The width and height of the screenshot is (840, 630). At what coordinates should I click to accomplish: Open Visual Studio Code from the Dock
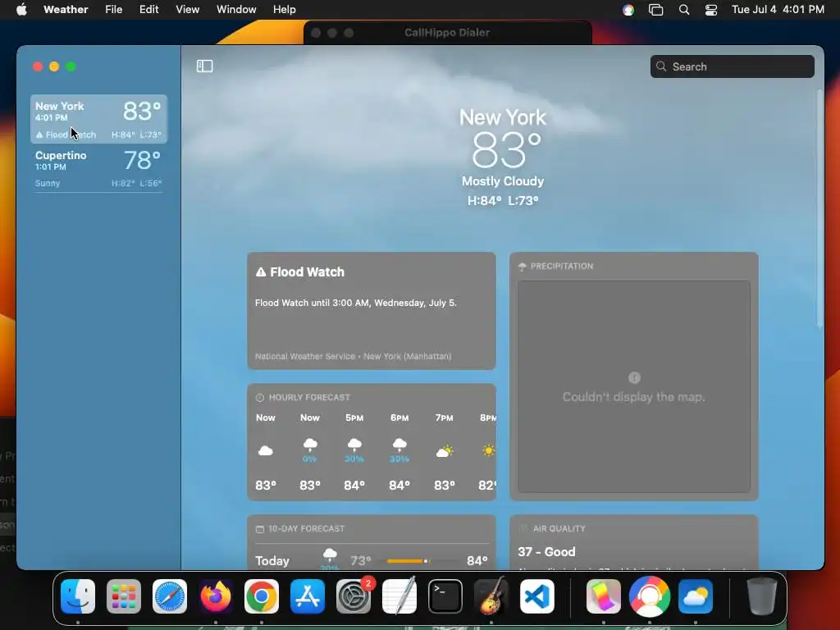coord(536,596)
